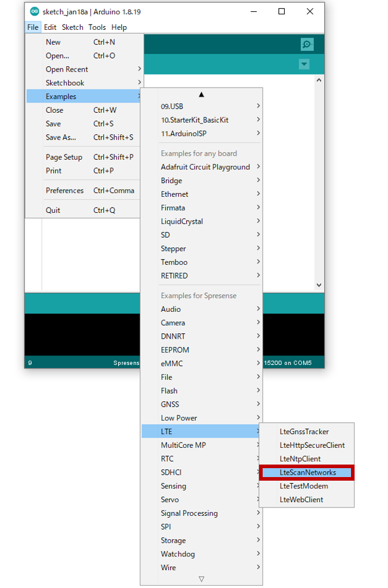Open Sensing examples submenu
This screenshot has height=588, width=388.
click(202, 486)
